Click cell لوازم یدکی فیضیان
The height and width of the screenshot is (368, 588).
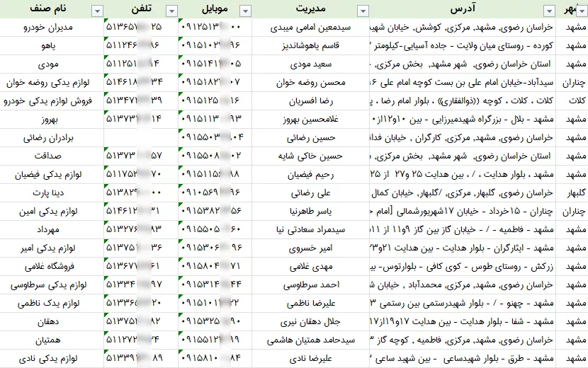(52, 174)
